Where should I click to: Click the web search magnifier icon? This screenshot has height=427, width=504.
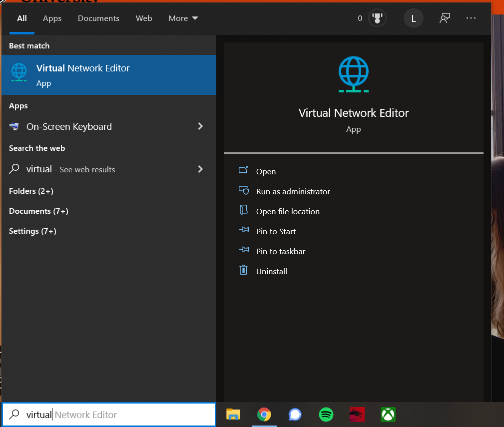pos(14,169)
